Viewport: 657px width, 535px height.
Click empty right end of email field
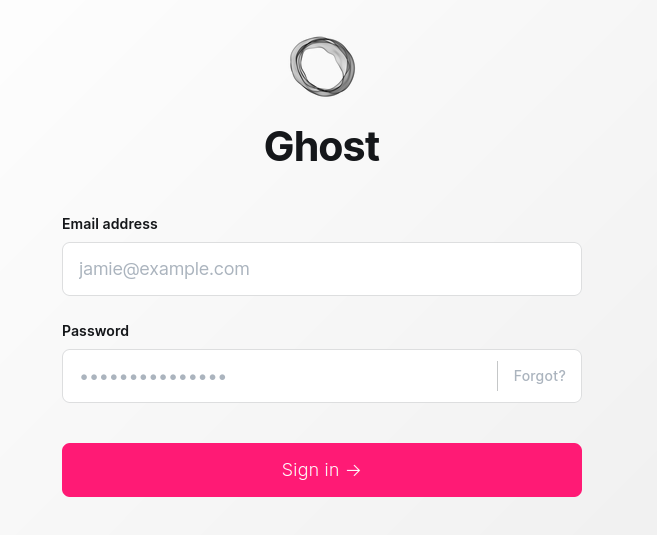(x=540, y=269)
